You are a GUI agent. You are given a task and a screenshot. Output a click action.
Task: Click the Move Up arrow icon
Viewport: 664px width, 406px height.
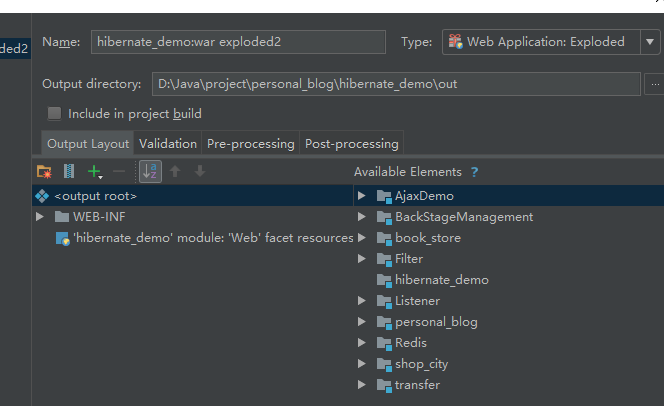[x=175, y=172]
